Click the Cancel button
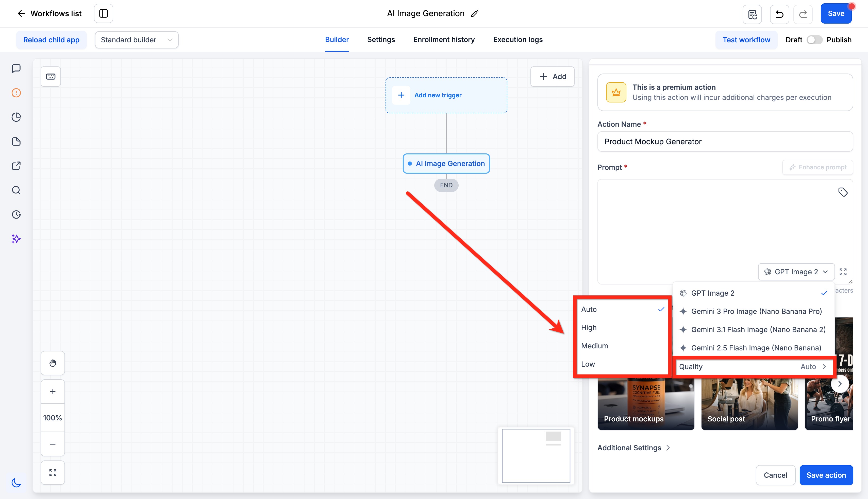Viewport: 868px width, 499px height. [x=775, y=475]
